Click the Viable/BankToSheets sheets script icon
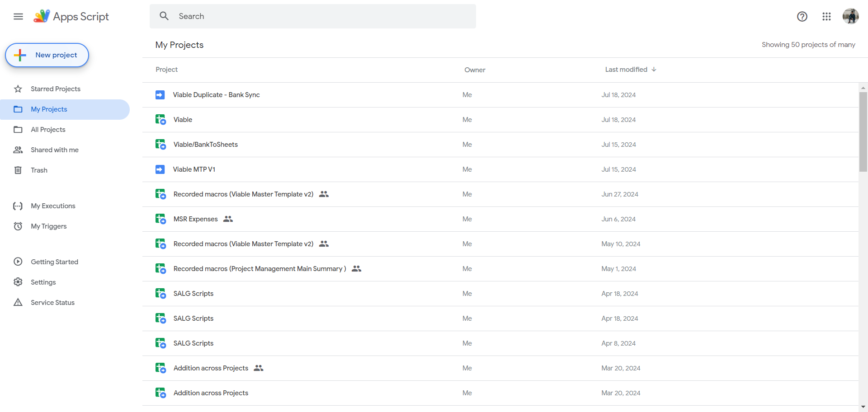 coord(160,145)
